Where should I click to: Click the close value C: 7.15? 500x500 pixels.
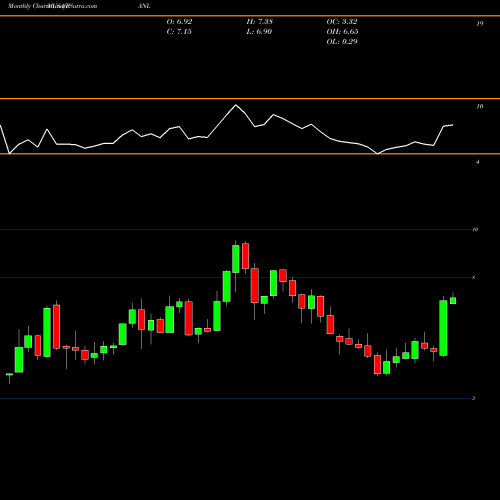pos(179,32)
